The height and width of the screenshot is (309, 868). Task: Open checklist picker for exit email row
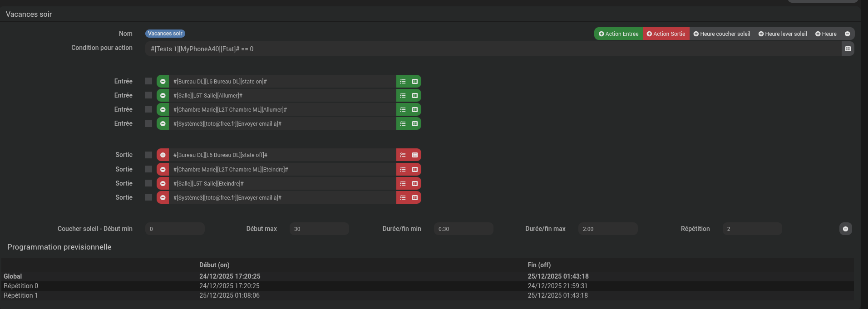point(403,197)
